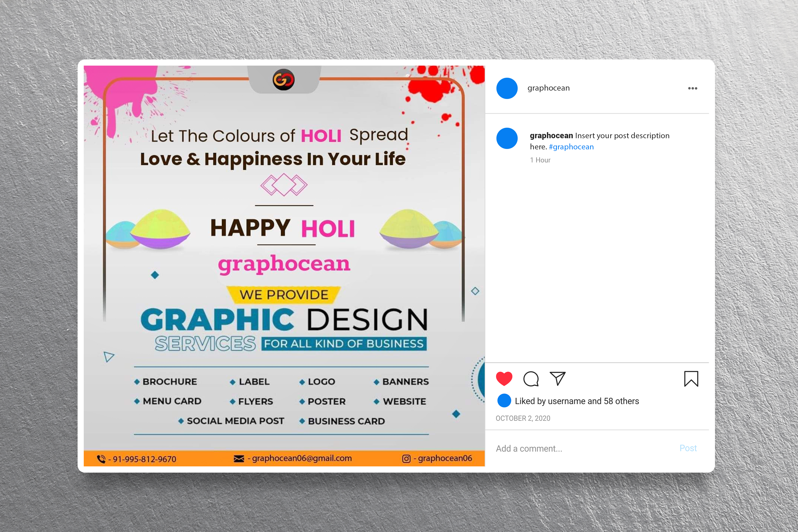Click the 1 Hour timestamp
This screenshot has height=532, width=798.
(540, 160)
